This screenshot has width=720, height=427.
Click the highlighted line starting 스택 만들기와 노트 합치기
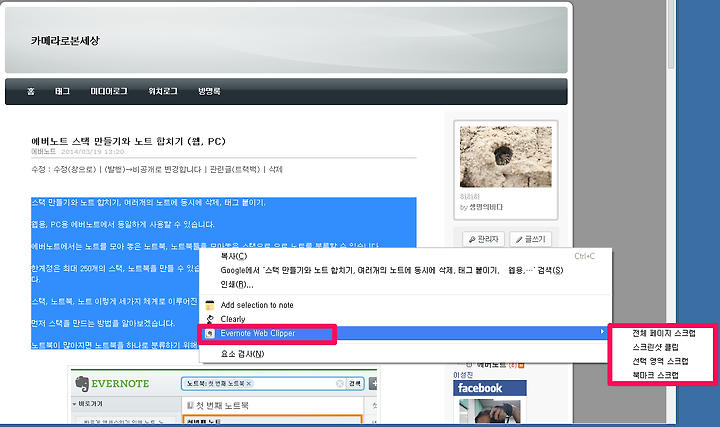click(x=148, y=202)
